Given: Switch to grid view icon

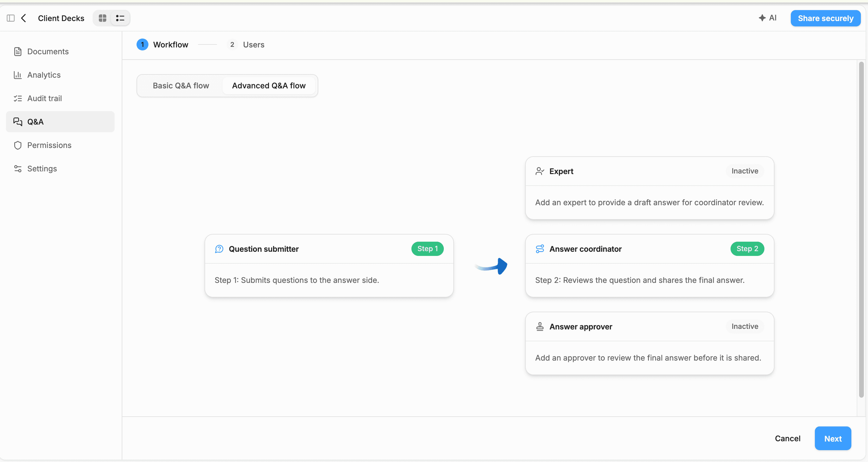Looking at the screenshot, I should click(x=102, y=18).
